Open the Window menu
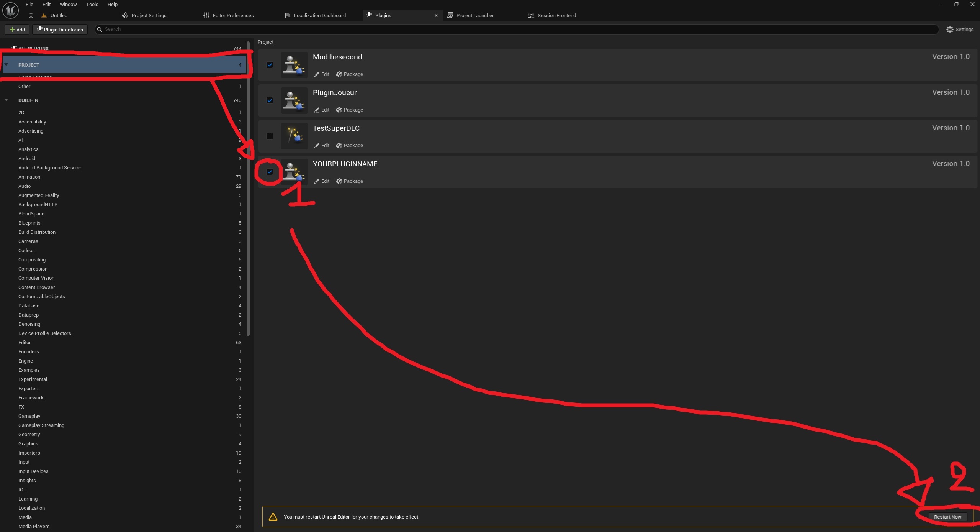The width and height of the screenshot is (980, 532). (68, 4)
